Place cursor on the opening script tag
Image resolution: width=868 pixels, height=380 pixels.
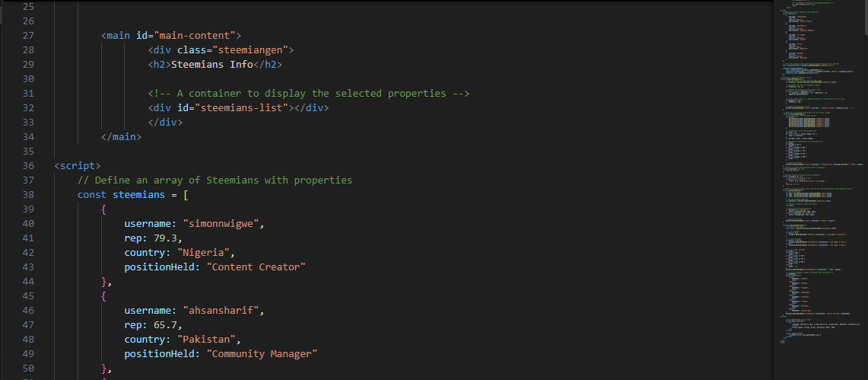(78, 165)
